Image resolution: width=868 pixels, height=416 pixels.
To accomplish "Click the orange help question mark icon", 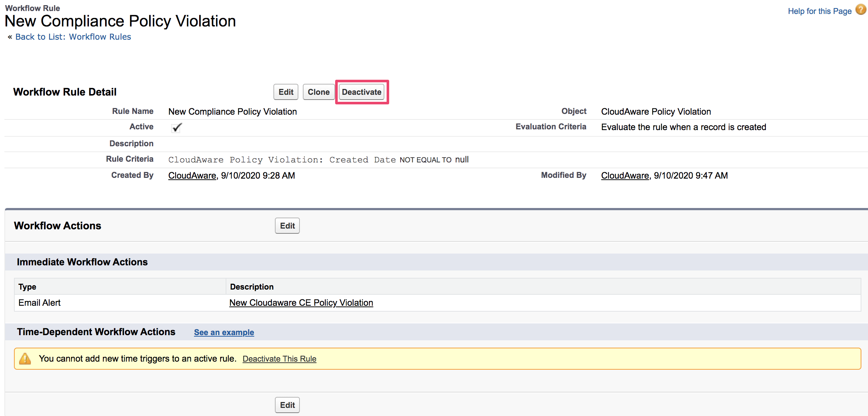I will point(861,10).
